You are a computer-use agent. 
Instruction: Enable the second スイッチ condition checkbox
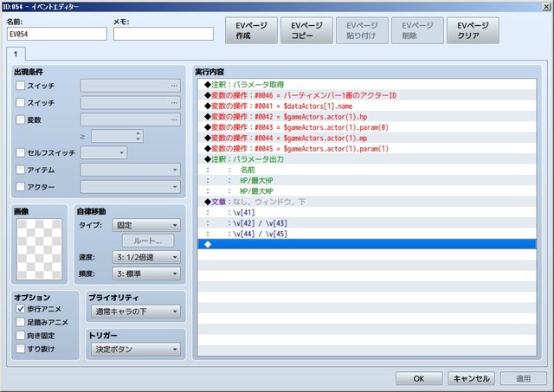[x=21, y=102]
